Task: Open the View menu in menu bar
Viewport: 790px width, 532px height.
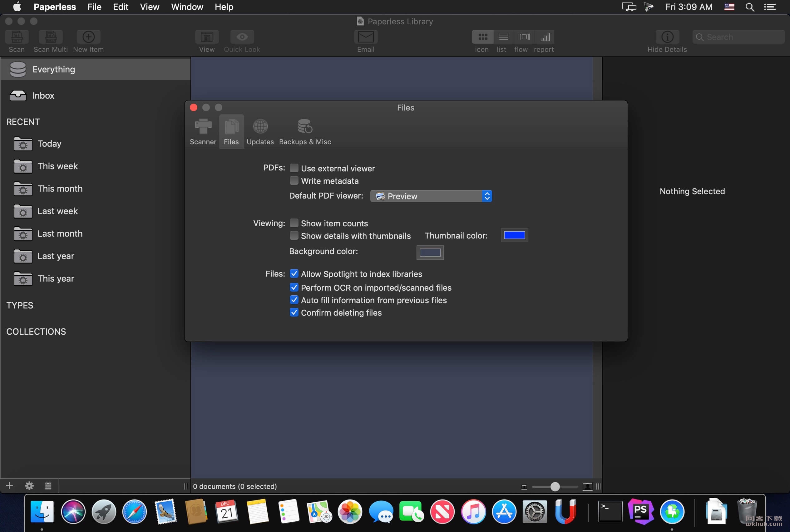Action: [x=150, y=7]
